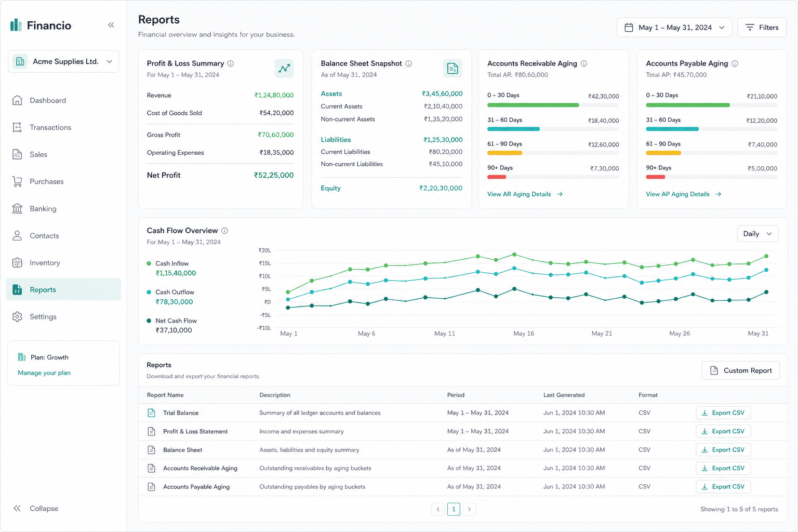Screen dimensions: 798x532
Task: Click the calendar icon in date range picker
Action: point(629,28)
